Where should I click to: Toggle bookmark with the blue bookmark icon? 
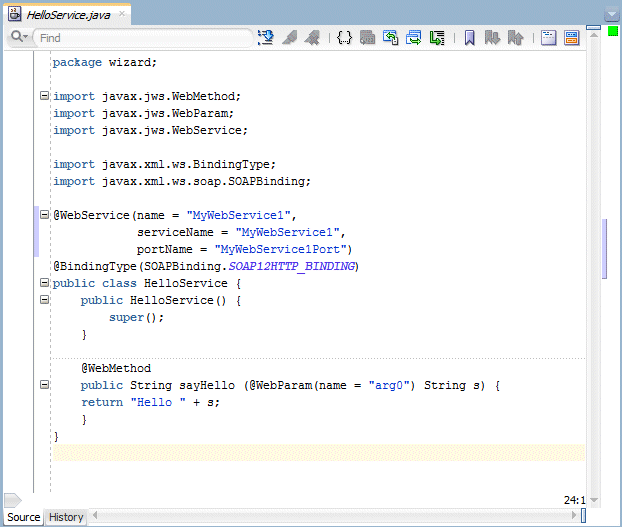pos(470,38)
